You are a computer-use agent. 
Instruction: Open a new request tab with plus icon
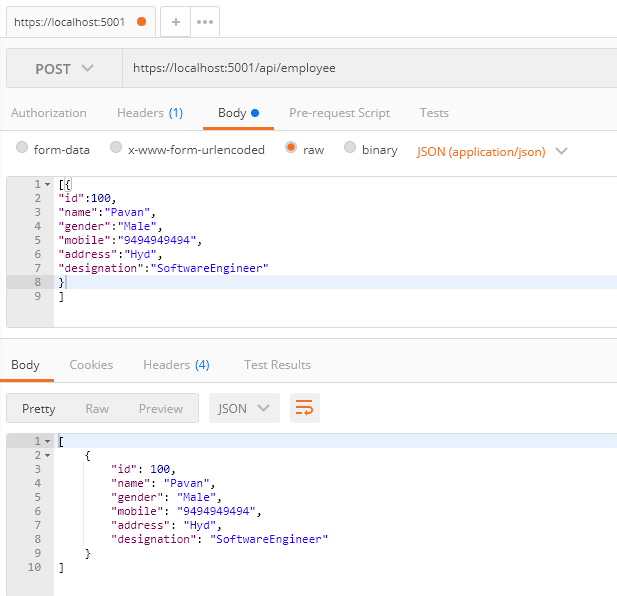[x=175, y=22]
